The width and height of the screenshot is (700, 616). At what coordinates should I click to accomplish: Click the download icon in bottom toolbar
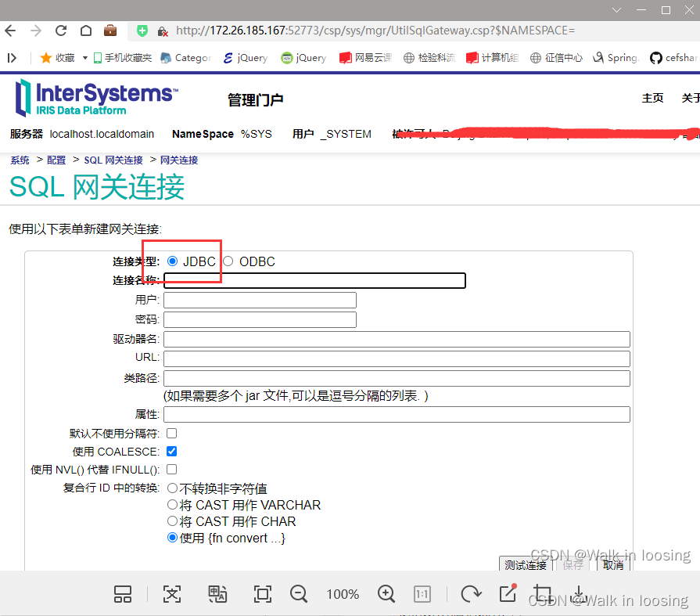coord(579,594)
